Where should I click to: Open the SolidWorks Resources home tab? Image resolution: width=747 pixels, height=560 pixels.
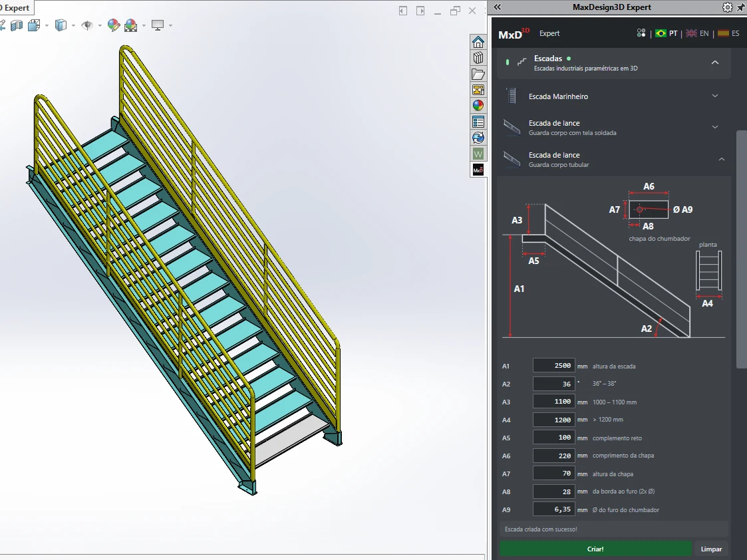click(x=478, y=42)
